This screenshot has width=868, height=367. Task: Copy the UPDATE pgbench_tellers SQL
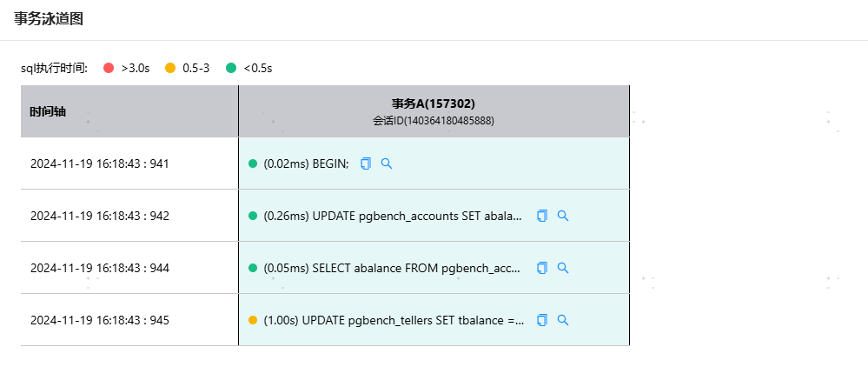[x=542, y=320]
